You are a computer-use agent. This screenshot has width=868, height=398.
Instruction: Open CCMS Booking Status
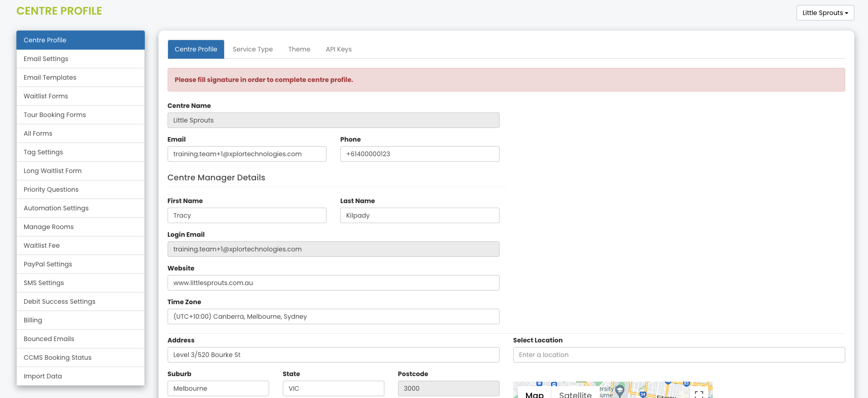pos(81,357)
